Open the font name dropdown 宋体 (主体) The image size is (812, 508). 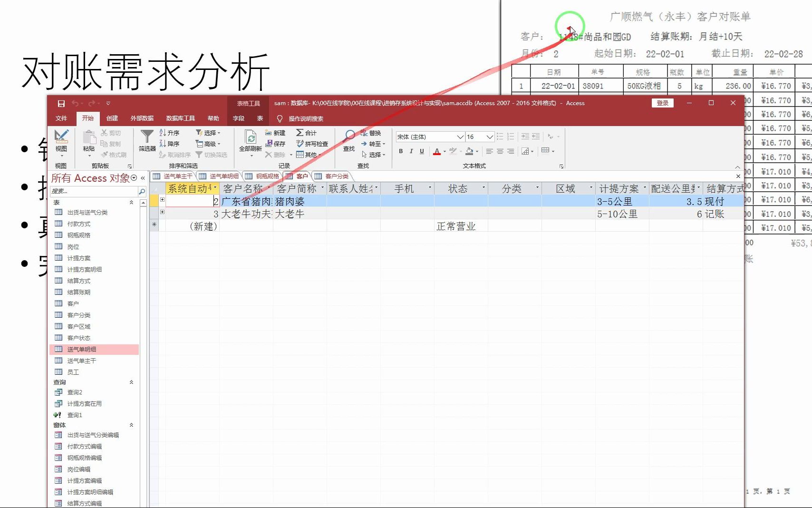[460, 137]
